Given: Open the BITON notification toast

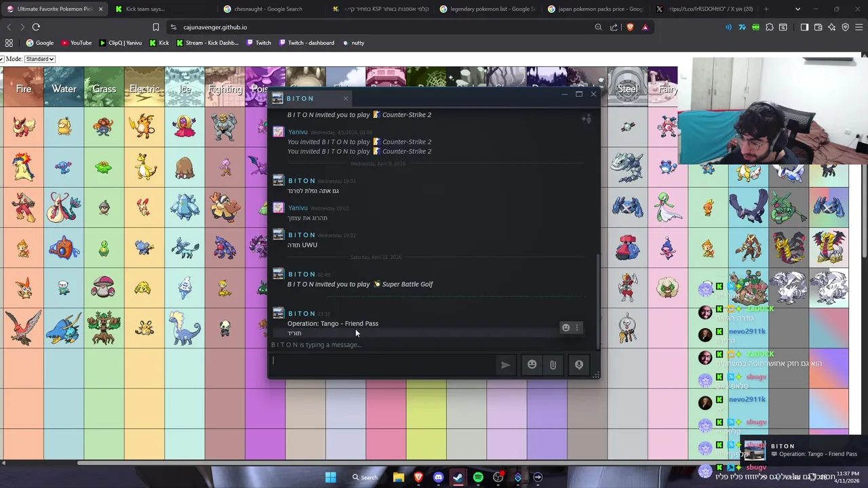Looking at the screenshot, I should (x=805, y=450).
